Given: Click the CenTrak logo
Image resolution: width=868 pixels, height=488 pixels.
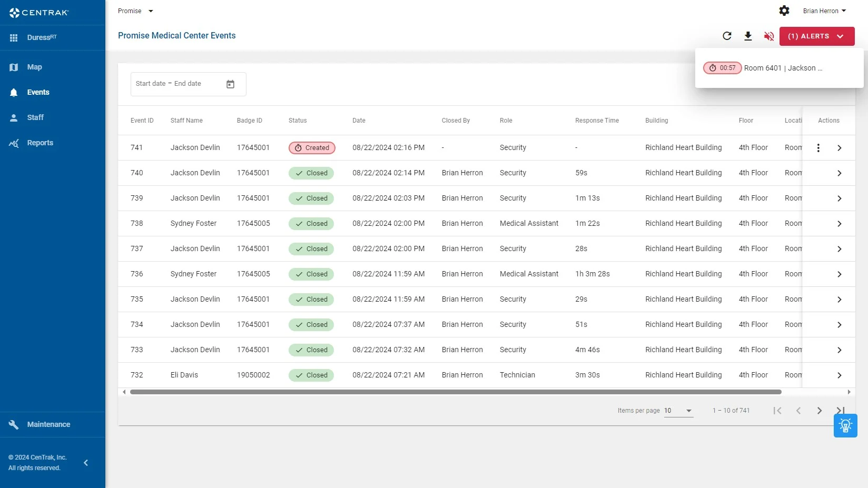Looking at the screenshot, I should [x=39, y=12].
